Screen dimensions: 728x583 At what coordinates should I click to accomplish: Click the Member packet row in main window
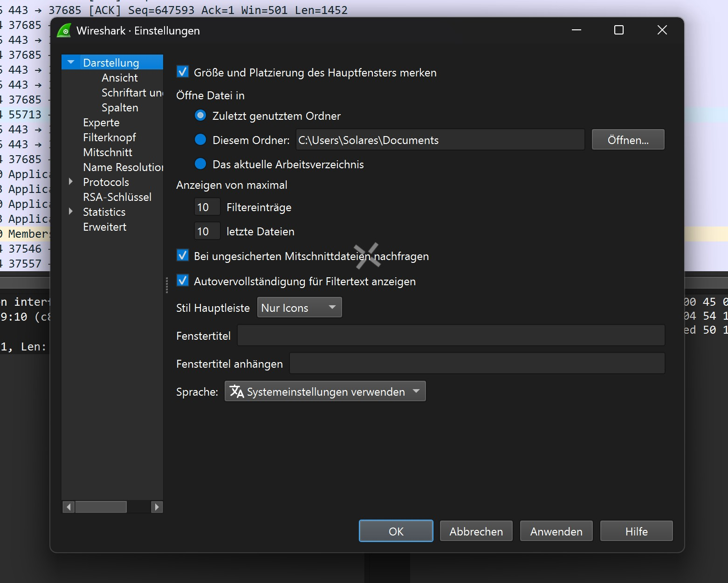pyautogui.click(x=25, y=234)
